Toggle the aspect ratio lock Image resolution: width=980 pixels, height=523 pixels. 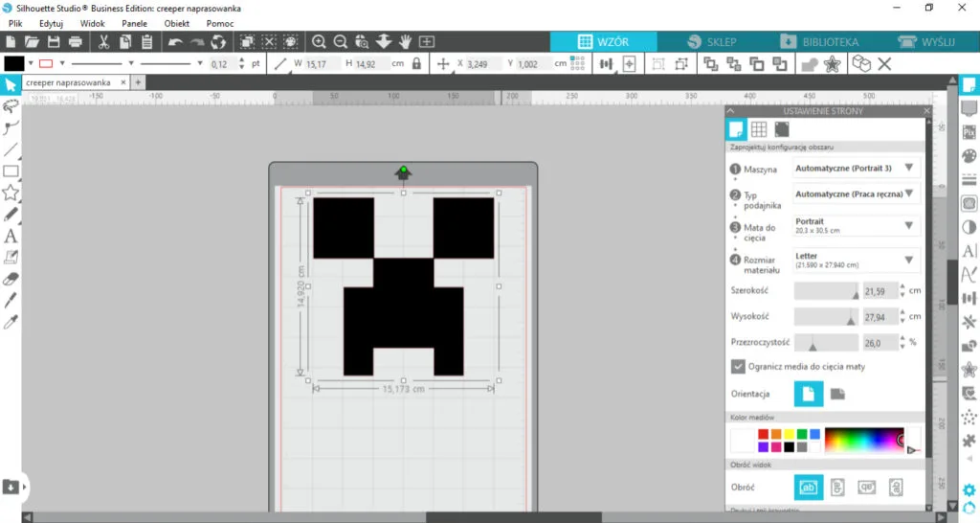(x=417, y=63)
